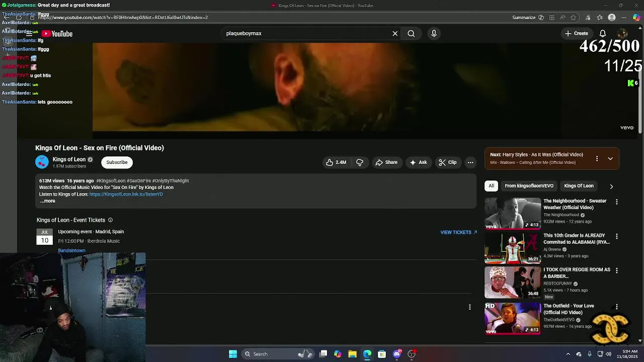Open the YouTube account avatar menu
The width and height of the screenshot is (644, 362).
(x=622, y=34)
